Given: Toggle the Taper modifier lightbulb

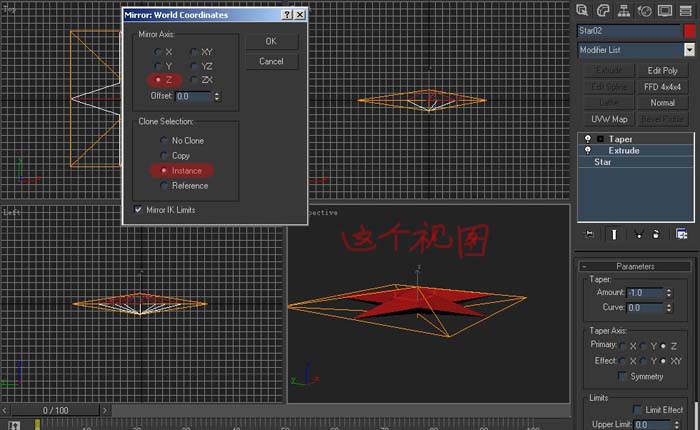Looking at the screenshot, I should [x=588, y=139].
